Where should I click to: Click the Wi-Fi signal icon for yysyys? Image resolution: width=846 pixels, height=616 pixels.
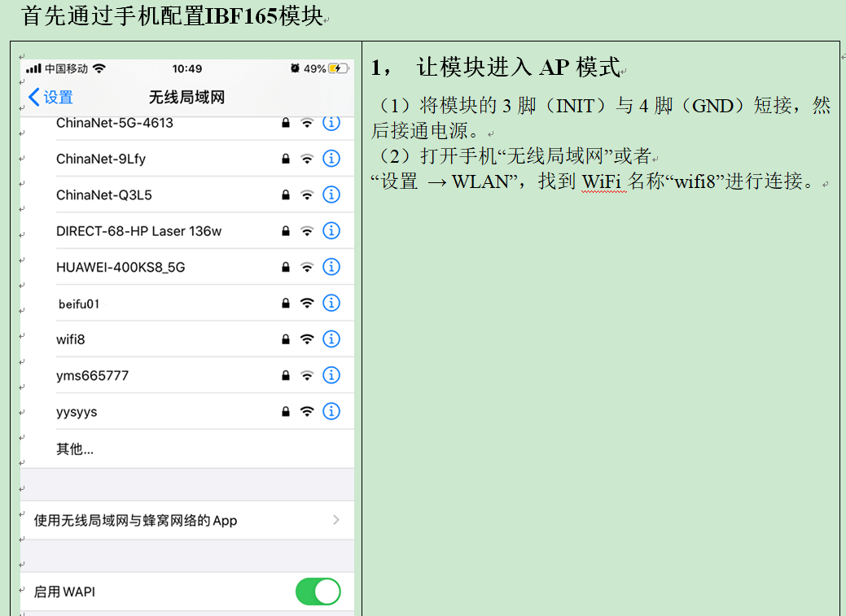(307, 412)
